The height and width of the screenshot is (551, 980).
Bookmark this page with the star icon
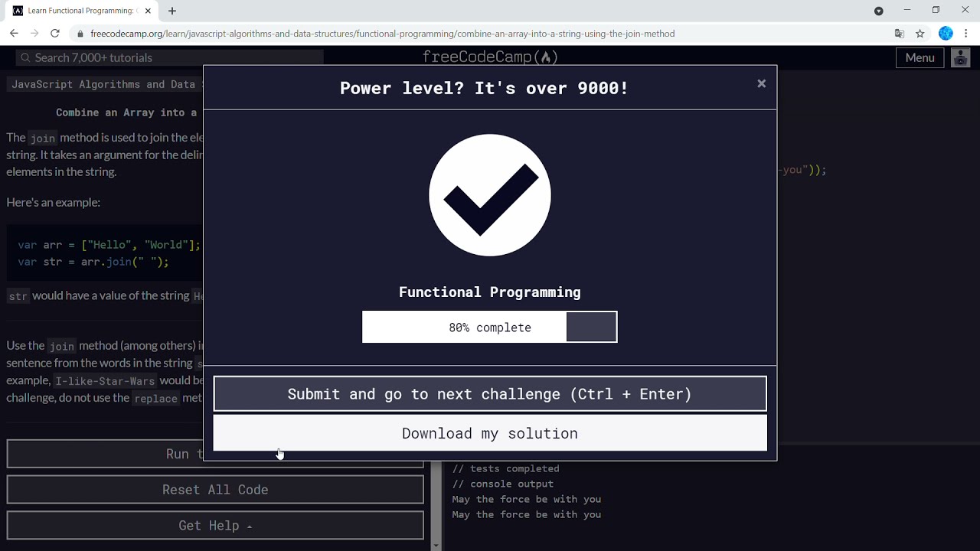click(920, 34)
